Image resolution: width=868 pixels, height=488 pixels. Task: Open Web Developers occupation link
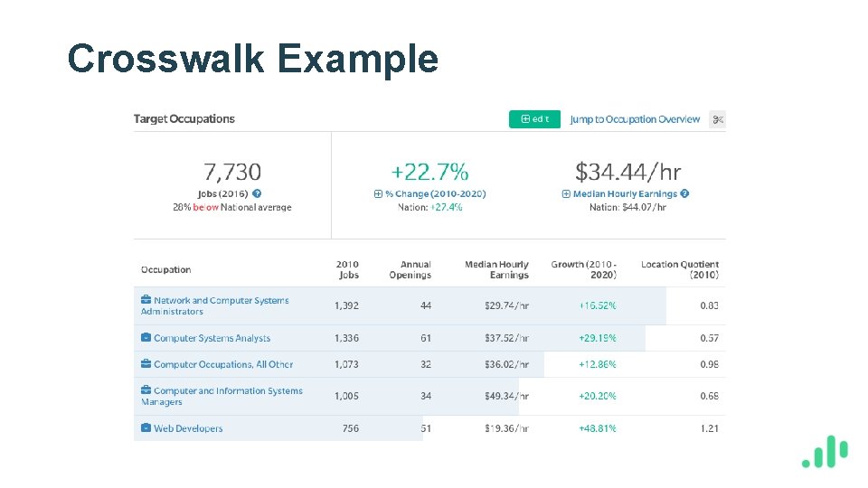coord(188,428)
